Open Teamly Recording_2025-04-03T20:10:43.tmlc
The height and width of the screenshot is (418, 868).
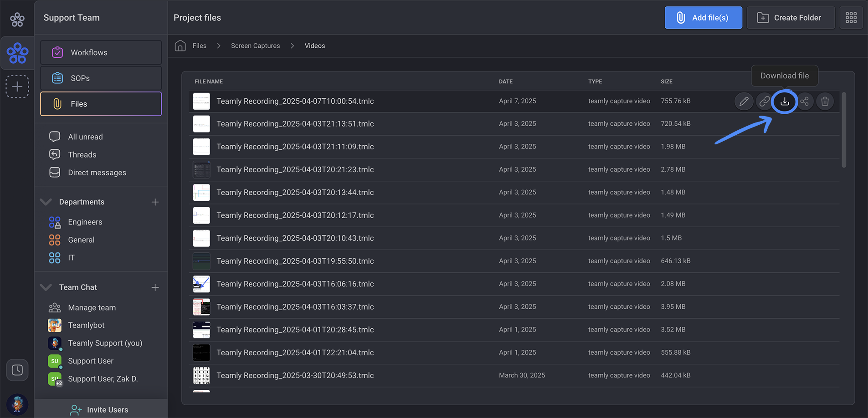(x=295, y=238)
